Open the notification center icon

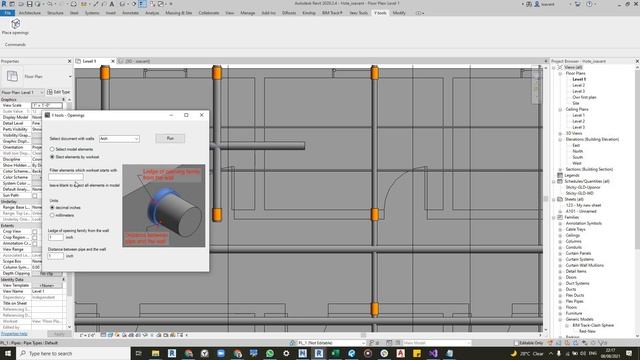[629, 353]
